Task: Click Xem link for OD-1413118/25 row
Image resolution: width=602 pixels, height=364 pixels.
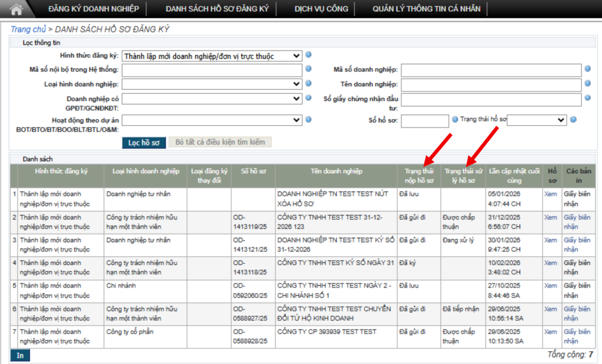Action: [x=551, y=263]
